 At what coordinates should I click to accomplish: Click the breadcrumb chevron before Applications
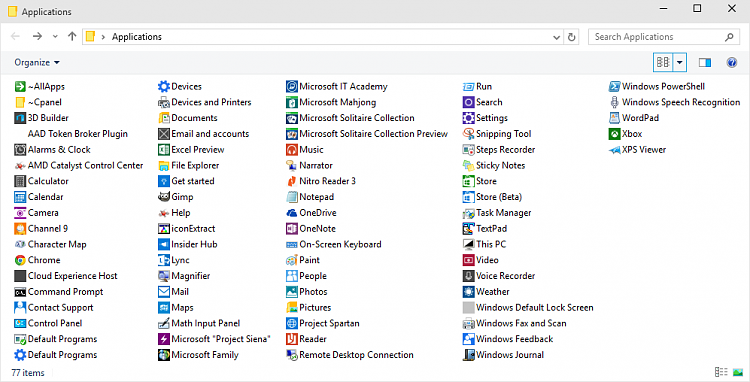(x=103, y=37)
